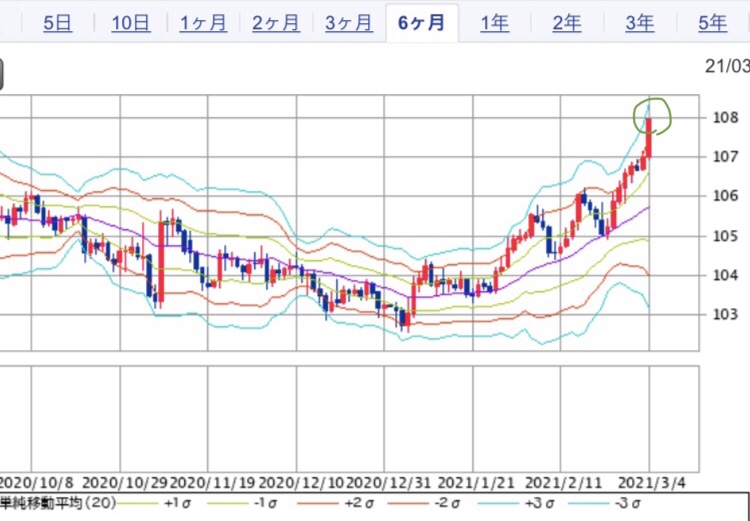Screen dimensions: 750x521
Task: Click the 2021/2/11 date label
Action: (564, 483)
